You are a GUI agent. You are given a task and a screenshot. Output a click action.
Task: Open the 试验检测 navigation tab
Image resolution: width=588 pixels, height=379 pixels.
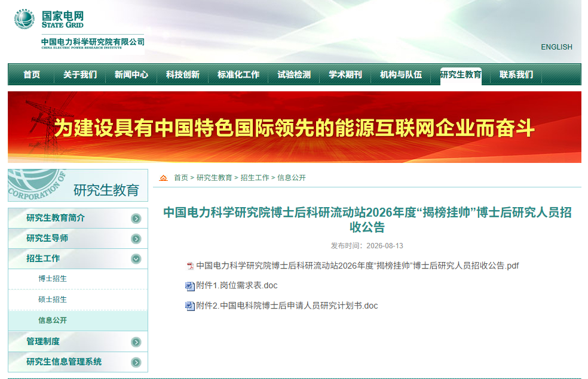pos(294,75)
